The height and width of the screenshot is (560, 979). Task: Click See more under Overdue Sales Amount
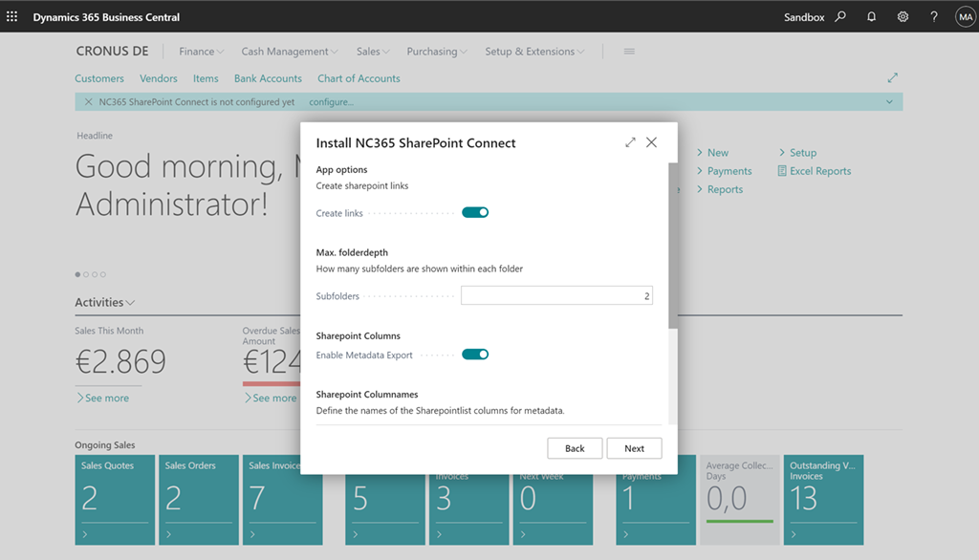point(271,398)
